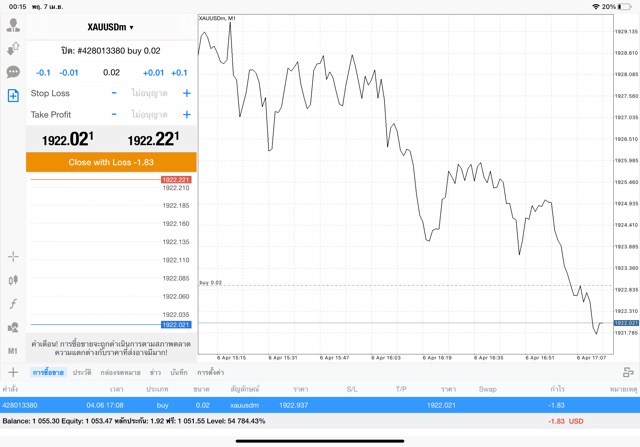This screenshot has width=640, height=447.
Task: Open the layout icon above trade table
Action: click(628, 372)
